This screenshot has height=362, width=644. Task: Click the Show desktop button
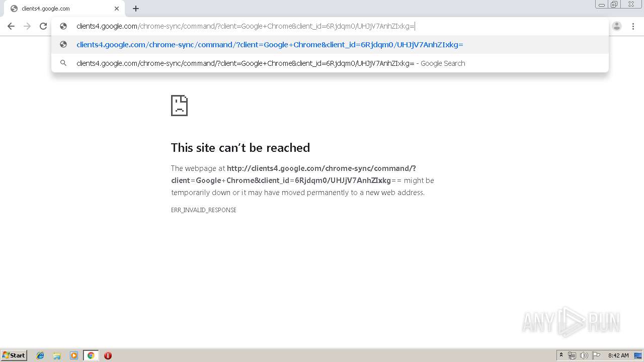(x=638, y=355)
